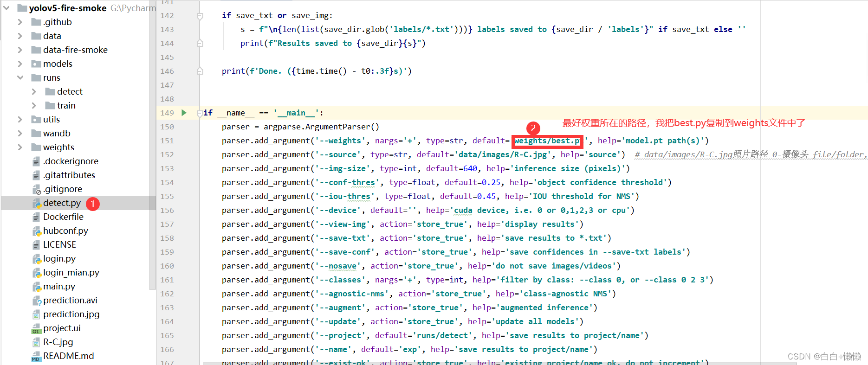The image size is (868, 365).
Task: Click the runs folder icon
Action: point(36,77)
